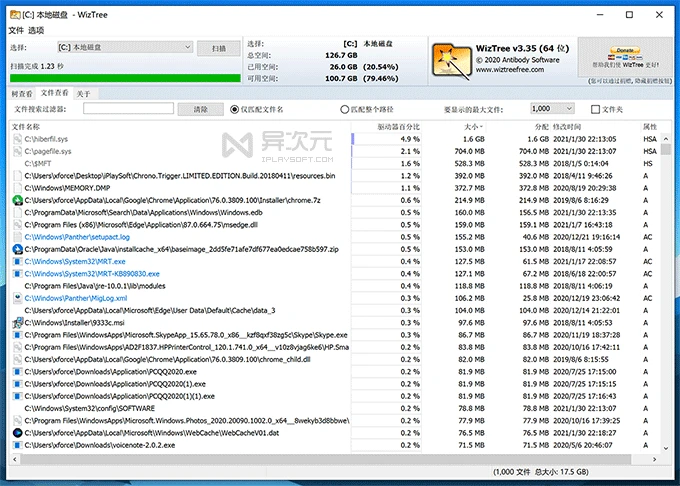Open the C: drive selection dropdown
This screenshot has width=680, height=486.
[125, 47]
